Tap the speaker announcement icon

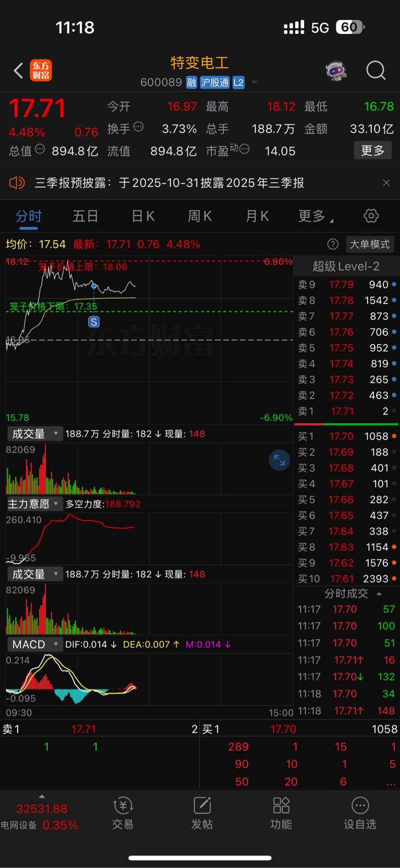pos(17,183)
